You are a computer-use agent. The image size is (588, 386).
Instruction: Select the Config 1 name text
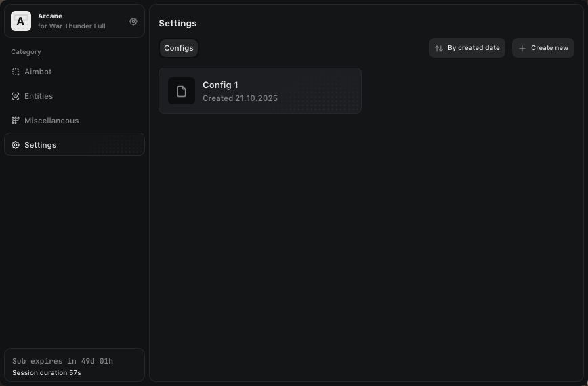(220, 85)
